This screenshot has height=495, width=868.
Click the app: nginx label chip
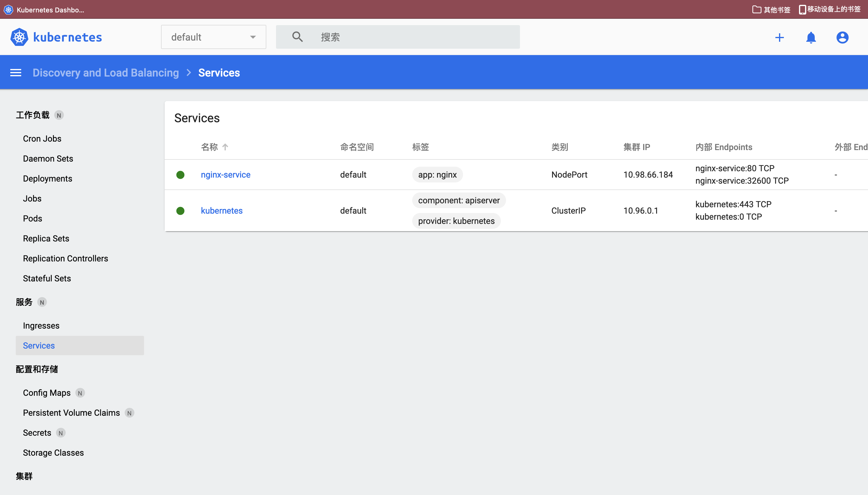click(437, 174)
